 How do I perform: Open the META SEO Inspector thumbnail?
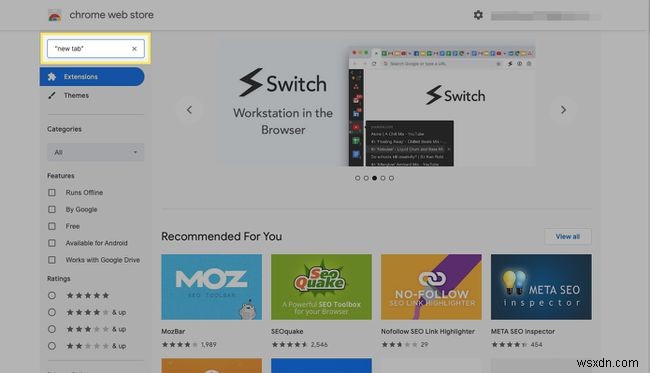[x=541, y=287]
